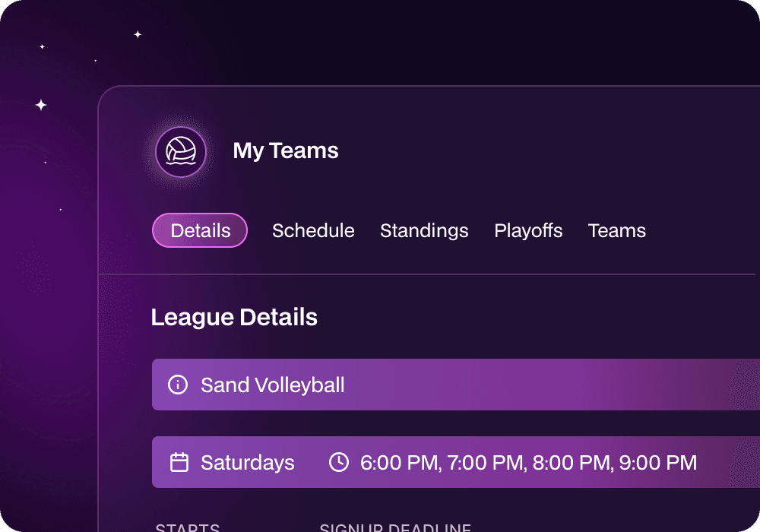The width and height of the screenshot is (760, 532).
Task: Click the clock icon before the game times
Action: point(340,462)
